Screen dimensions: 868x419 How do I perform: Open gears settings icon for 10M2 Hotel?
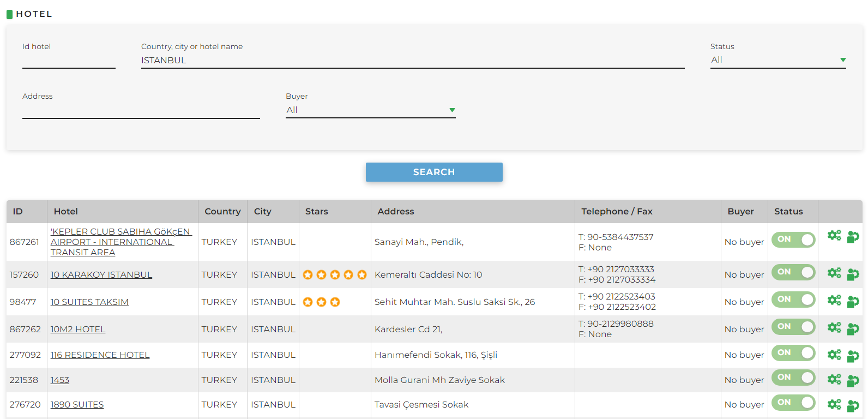(x=834, y=327)
